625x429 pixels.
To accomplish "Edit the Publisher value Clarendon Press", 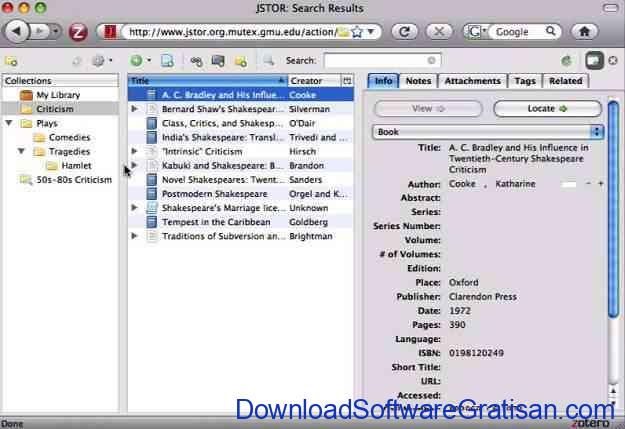I will 483,297.
